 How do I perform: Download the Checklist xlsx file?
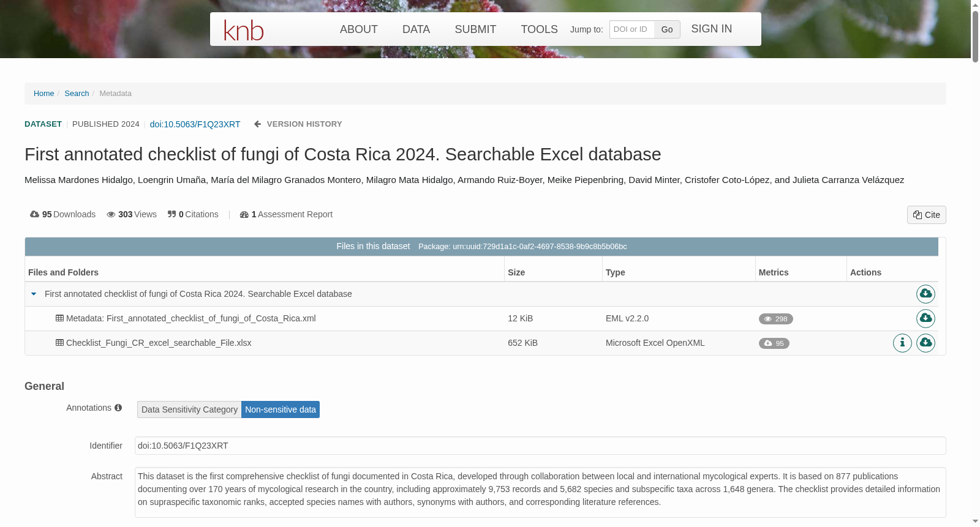pyautogui.click(x=925, y=343)
